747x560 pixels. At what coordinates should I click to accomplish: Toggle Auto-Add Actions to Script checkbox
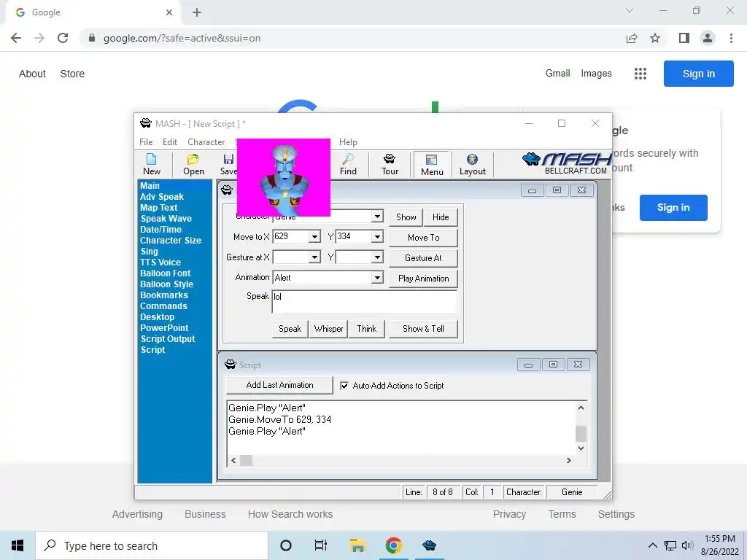(344, 386)
